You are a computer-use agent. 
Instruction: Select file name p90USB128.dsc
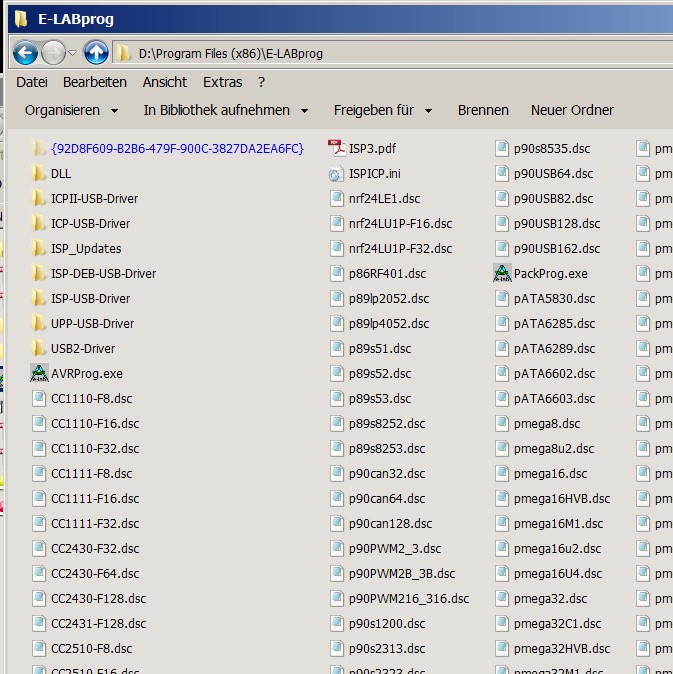pos(557,224)
